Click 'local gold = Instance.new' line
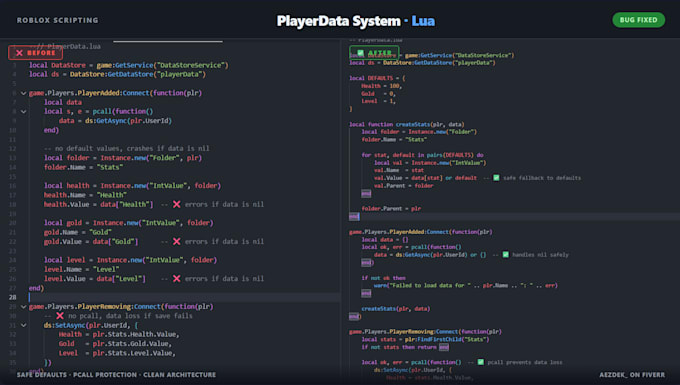680x385 pixels. click(129, 223)
